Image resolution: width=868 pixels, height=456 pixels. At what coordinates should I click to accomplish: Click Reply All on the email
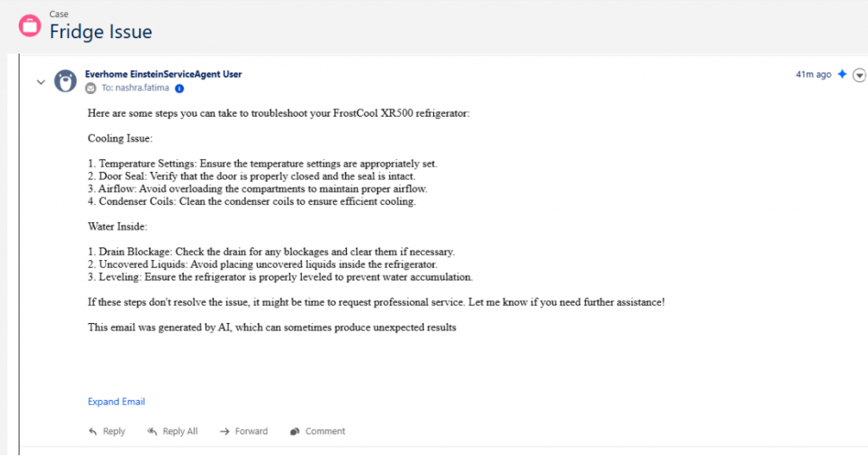[173, 431]
